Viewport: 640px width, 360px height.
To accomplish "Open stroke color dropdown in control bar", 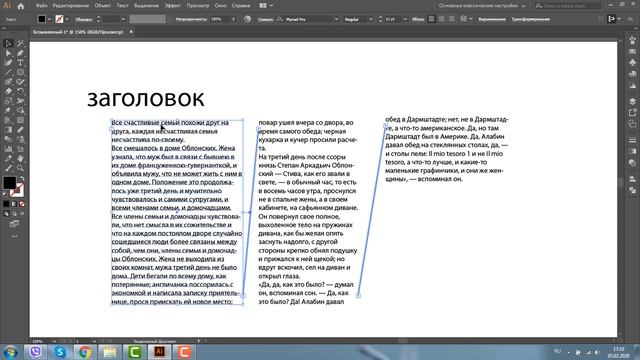I will point(67,19).
